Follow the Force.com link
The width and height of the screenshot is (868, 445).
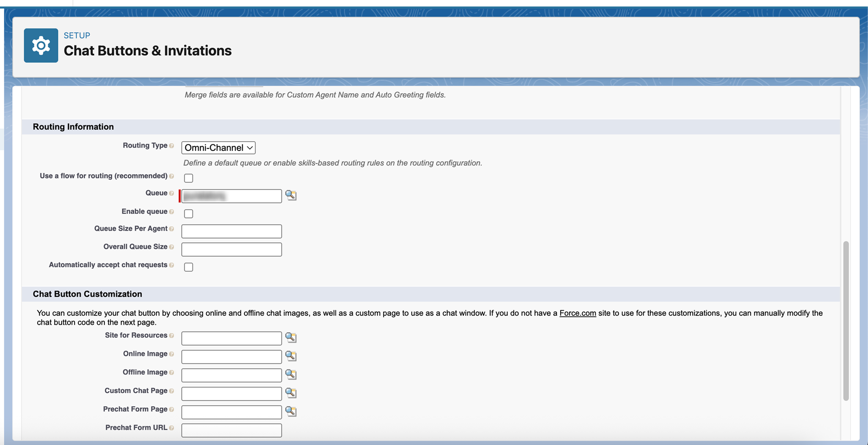point(577,313)
